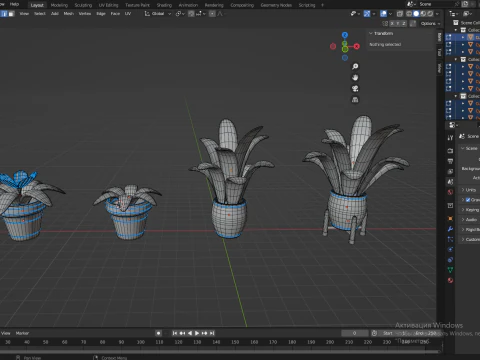Open the viewport shading options dropdown arrow

pos(437,14)
